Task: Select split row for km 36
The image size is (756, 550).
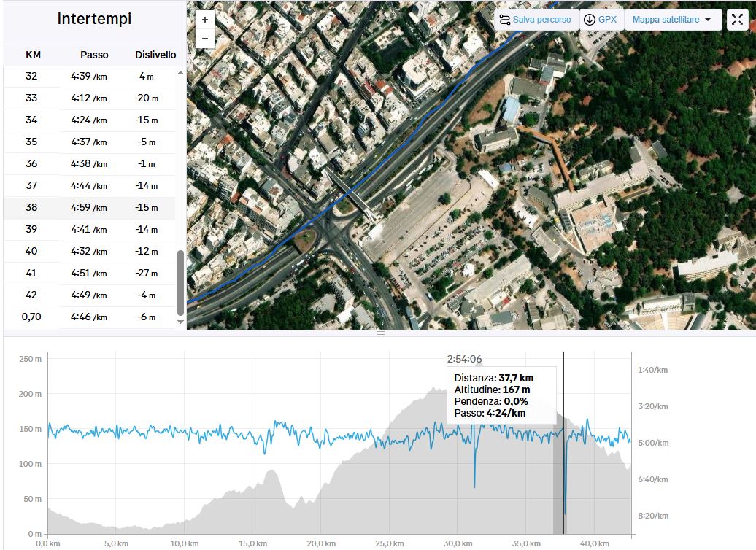Action: [90, 164]
